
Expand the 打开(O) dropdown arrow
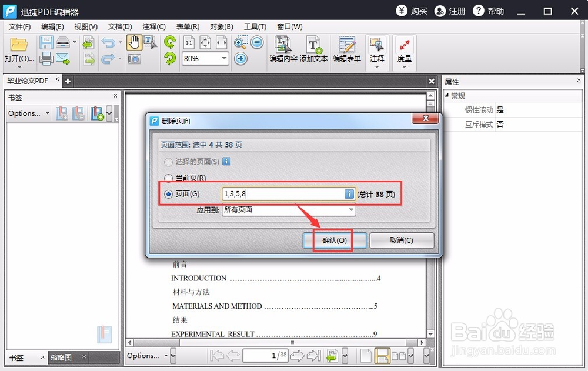click(x=19, y=67)
